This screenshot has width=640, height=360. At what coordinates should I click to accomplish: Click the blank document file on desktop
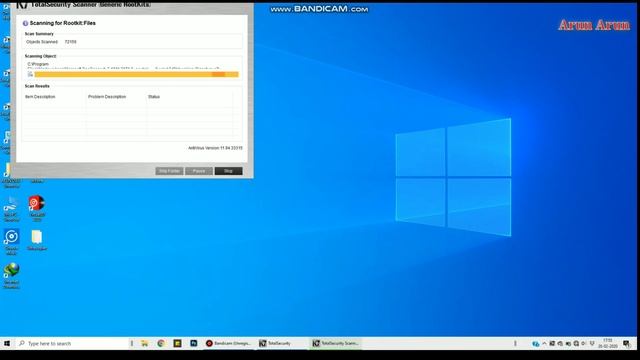click(x=36, y=237)
